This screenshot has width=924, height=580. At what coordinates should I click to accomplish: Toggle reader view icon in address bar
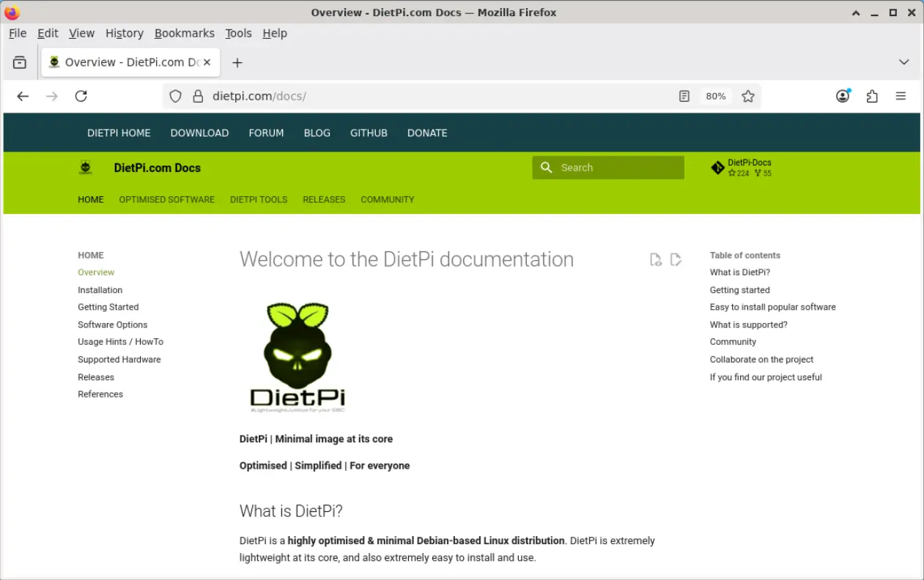684,96
